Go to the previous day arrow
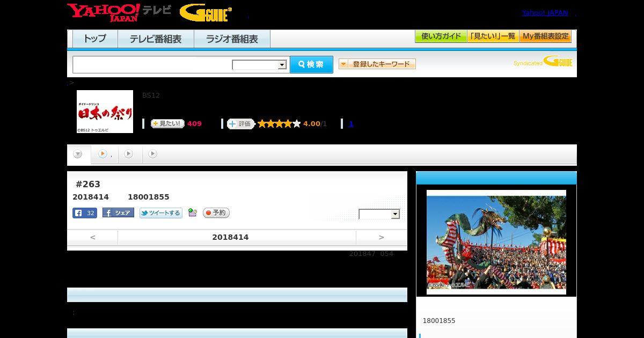The height and width of the screenshot is (338, 644). coord(92,237)
